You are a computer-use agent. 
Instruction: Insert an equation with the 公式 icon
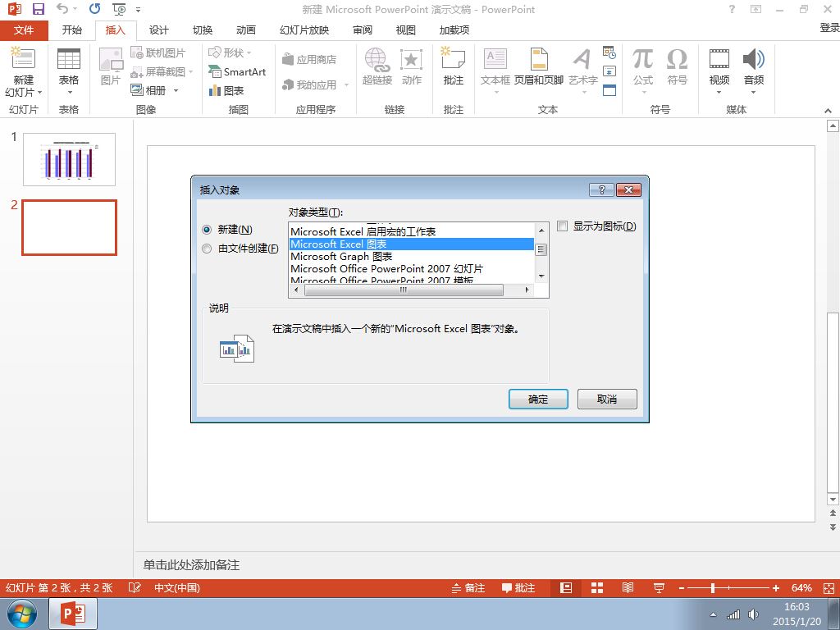pyautogui.click(x=643, y=66)
